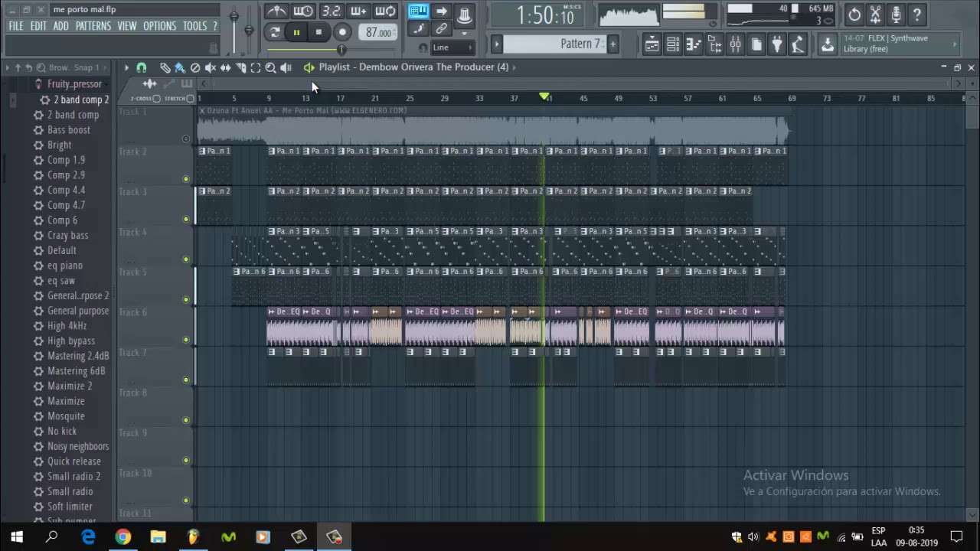Open the FILE menu
The image size is (980, 551).
pyautogui.click(x=15, y=26)
